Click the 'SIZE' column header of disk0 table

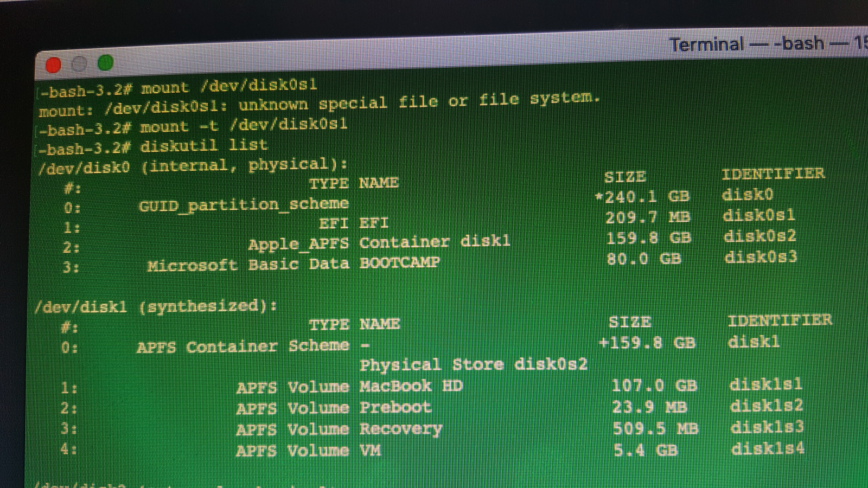pos(625,177)
